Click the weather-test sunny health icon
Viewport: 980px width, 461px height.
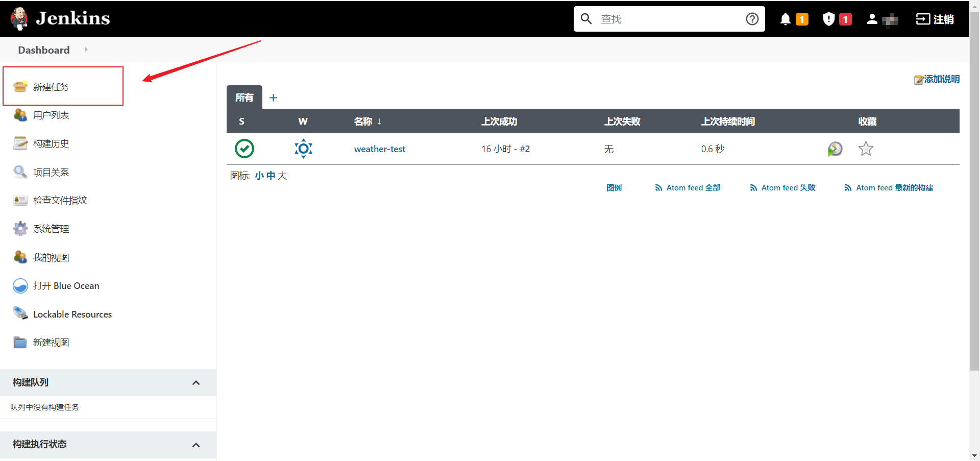click(303, 149)
